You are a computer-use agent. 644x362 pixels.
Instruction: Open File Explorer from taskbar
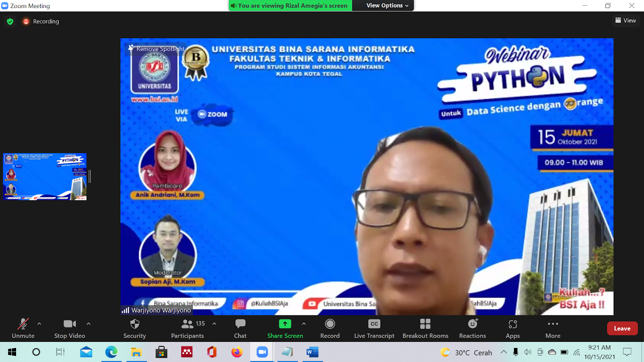click(x=136, y=352)
